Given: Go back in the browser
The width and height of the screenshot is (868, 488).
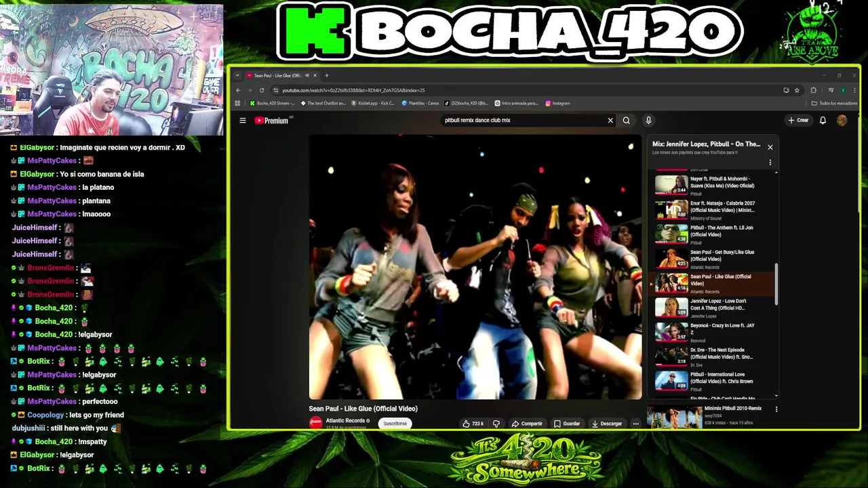Looking at the screenshot, I should coord(238,90).
